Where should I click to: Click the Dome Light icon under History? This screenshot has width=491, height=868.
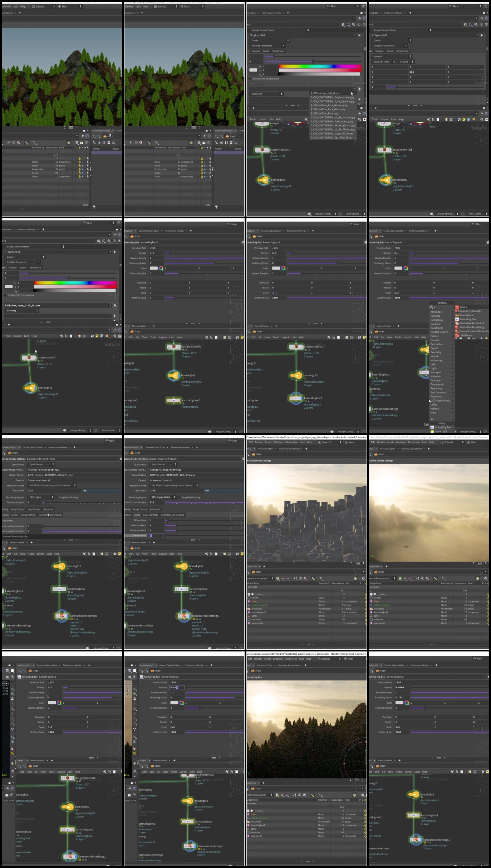[x=432, y=431]
